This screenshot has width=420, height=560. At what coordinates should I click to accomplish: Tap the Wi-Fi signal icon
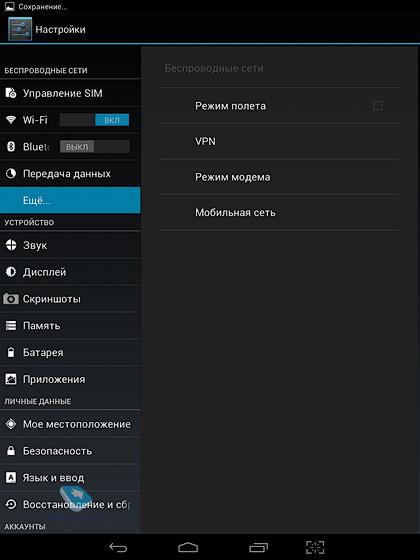point(11,120)
